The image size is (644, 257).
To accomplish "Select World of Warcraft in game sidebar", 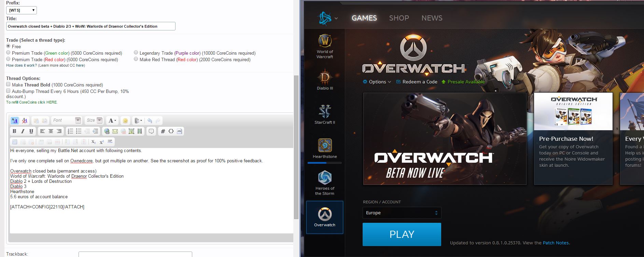I will [x=325, y=46].
